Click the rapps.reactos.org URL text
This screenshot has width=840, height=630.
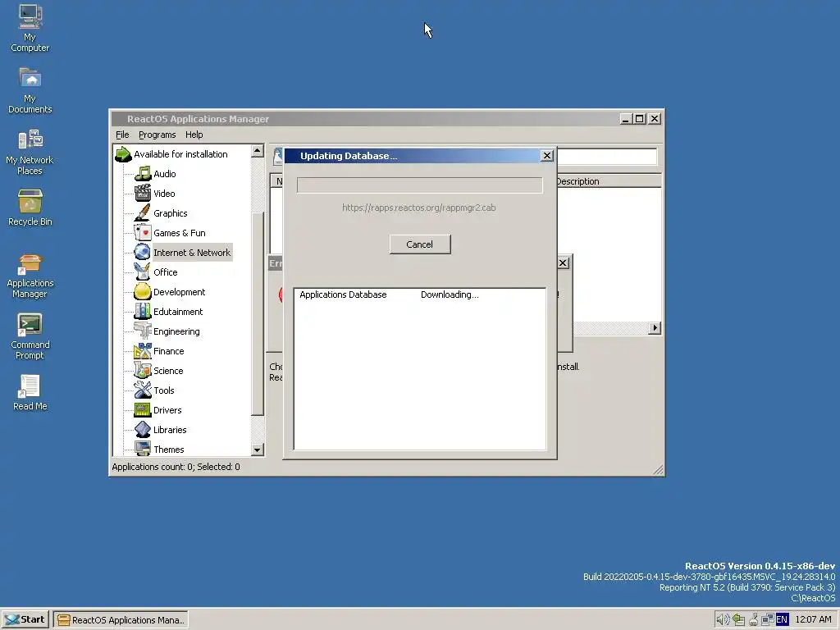419,208
